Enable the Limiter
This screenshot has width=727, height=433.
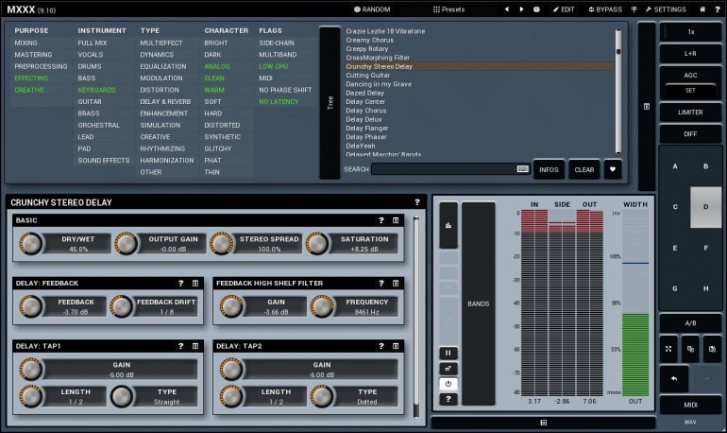click(691, 113)
